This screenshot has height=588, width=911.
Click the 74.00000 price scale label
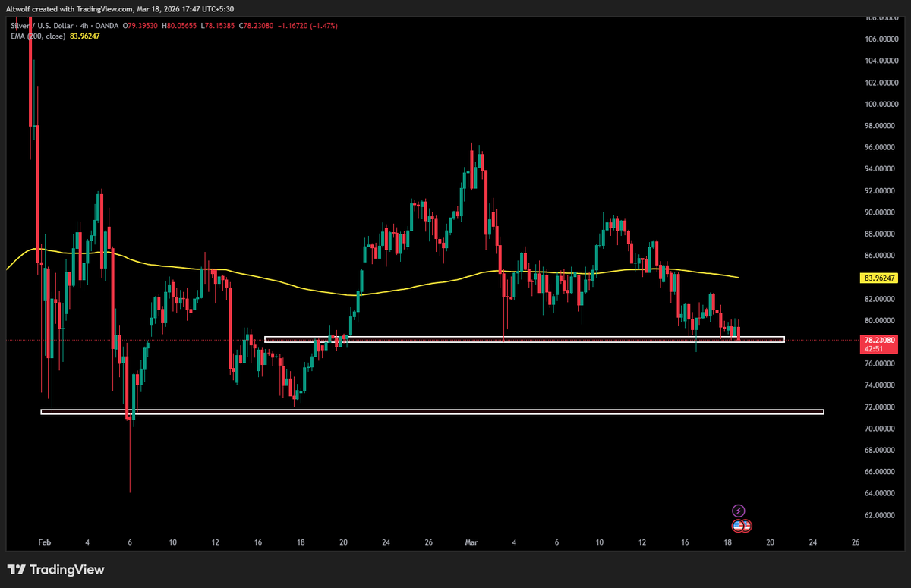[881, 386]
